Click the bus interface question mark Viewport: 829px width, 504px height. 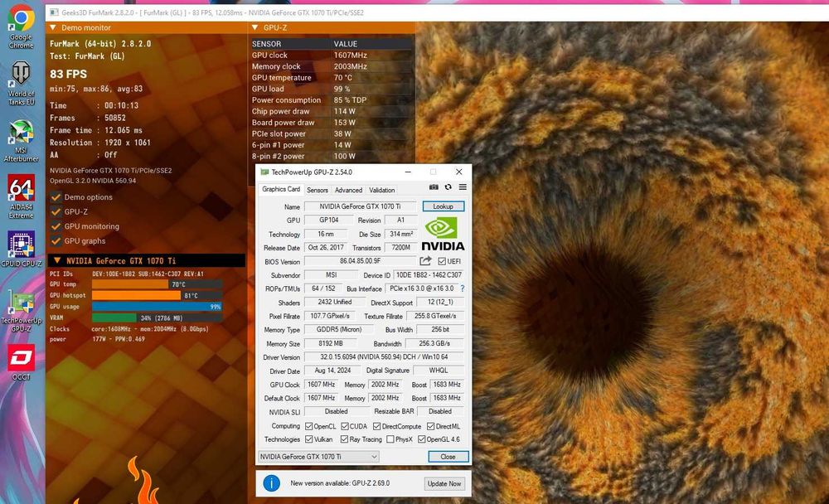463,288
